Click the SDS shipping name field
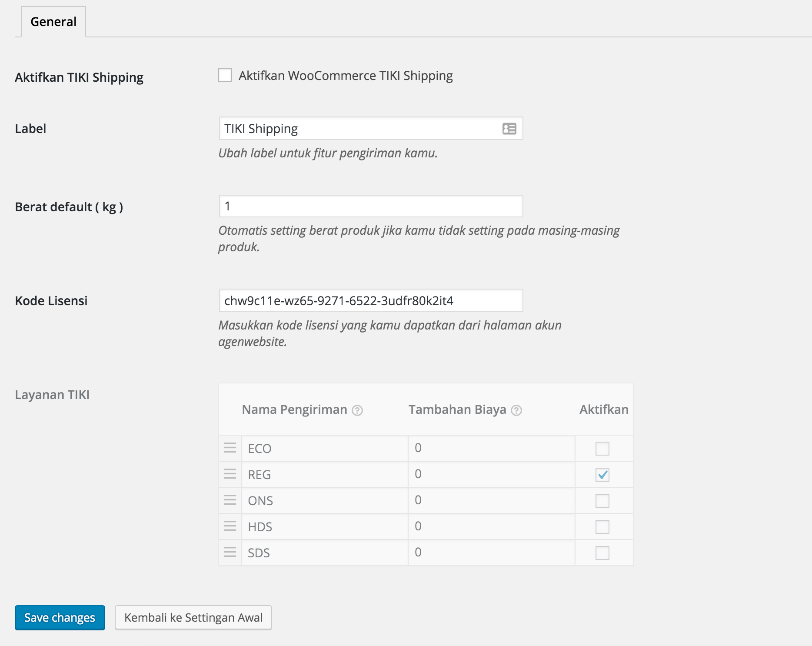This screenshot has height=646, width=812. [x=325, y=553]
